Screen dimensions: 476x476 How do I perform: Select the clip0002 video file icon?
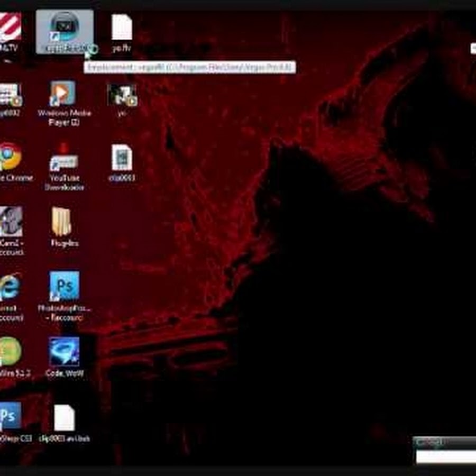pyautogui.click(x=11, y=95)
